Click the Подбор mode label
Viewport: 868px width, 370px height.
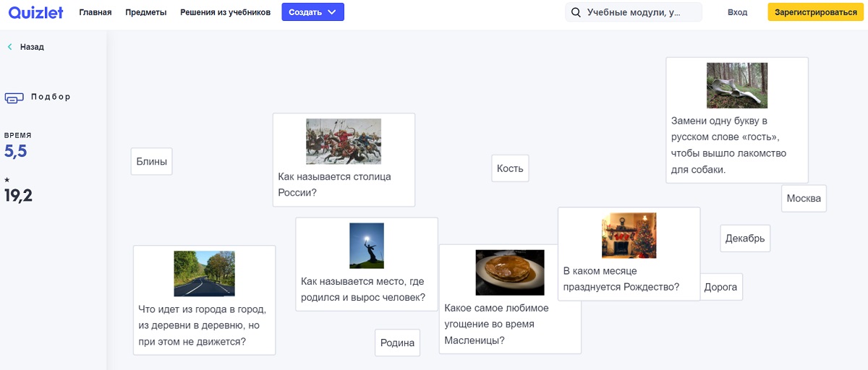point(51,97)
